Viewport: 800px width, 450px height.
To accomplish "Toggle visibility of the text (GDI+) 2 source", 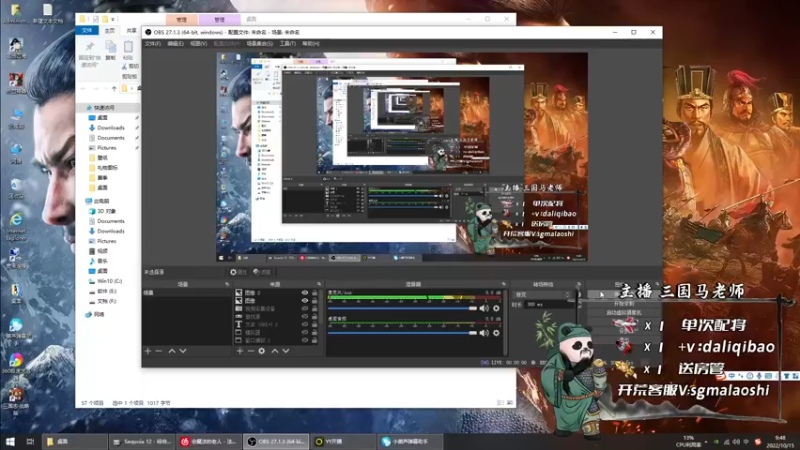I will pyautogui.click(x=305, y=324).
